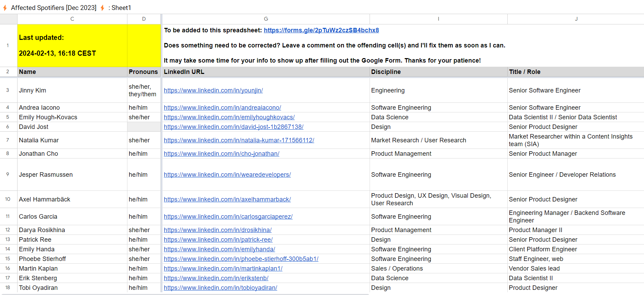Open the Google Form link to be added
644x295 pixels.
point(321,30)
